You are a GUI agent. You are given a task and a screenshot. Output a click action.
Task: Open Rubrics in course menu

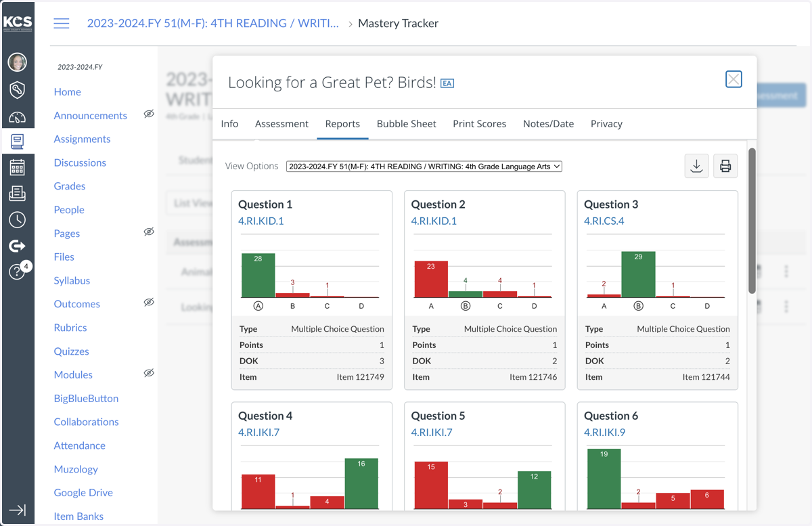(x=70, y=328)
